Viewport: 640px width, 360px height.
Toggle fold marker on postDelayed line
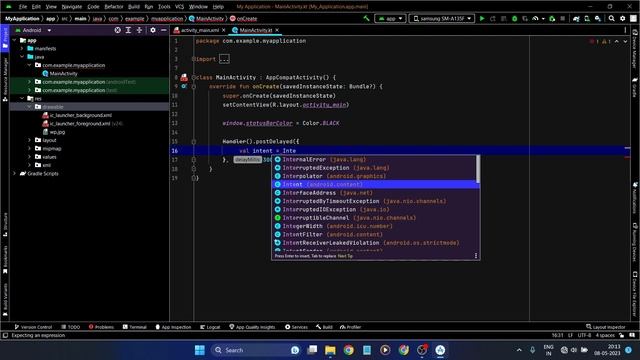pyautogui.click(x=193, y=142)
